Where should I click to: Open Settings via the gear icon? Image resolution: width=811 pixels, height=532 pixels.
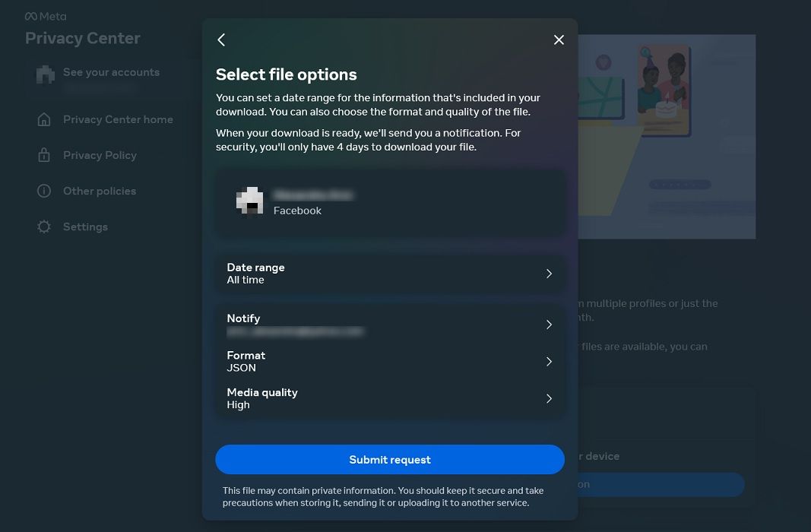coord(46,226)
